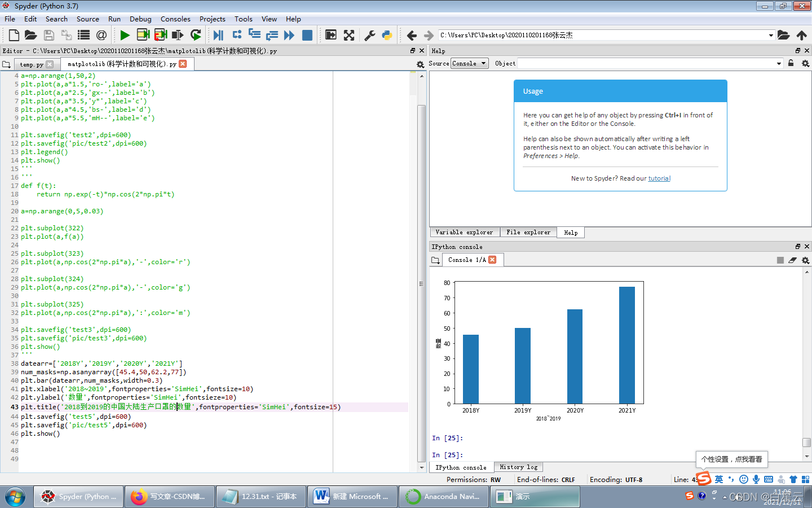Browse console tabs with the folder icon
Viewport: 812px width, 508px height.
point(435,260)
